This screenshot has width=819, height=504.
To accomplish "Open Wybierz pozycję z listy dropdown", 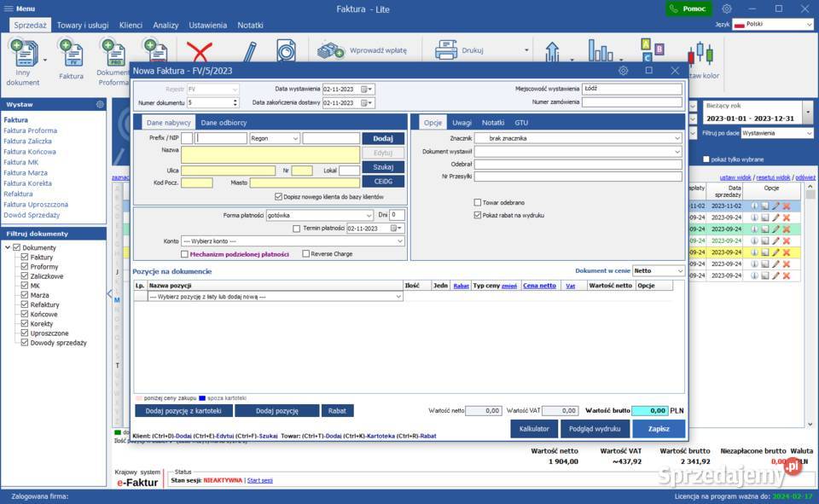I will coord(276,297).
